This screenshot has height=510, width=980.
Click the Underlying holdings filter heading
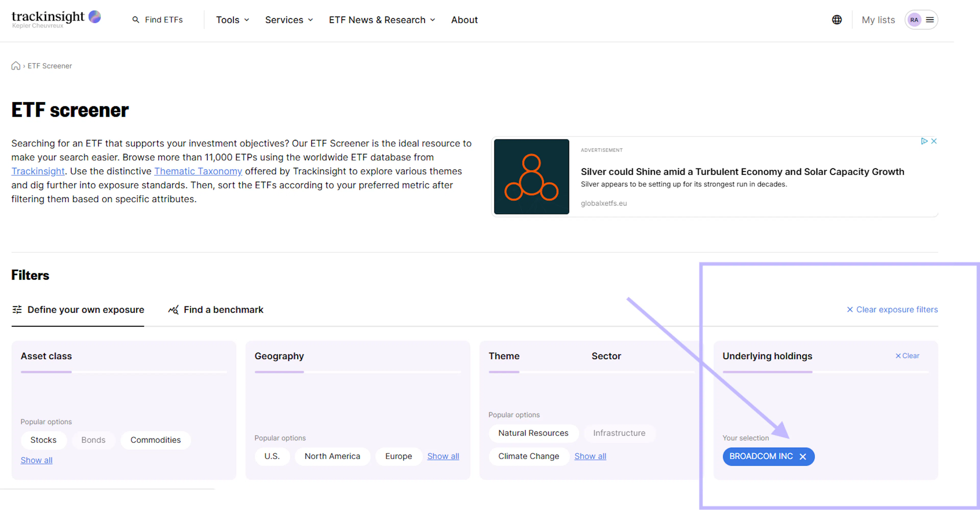tap(767, 356)
